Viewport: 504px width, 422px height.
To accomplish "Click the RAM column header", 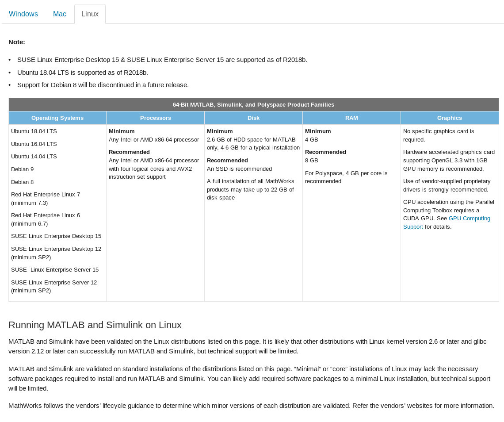I will pos(351,118).
